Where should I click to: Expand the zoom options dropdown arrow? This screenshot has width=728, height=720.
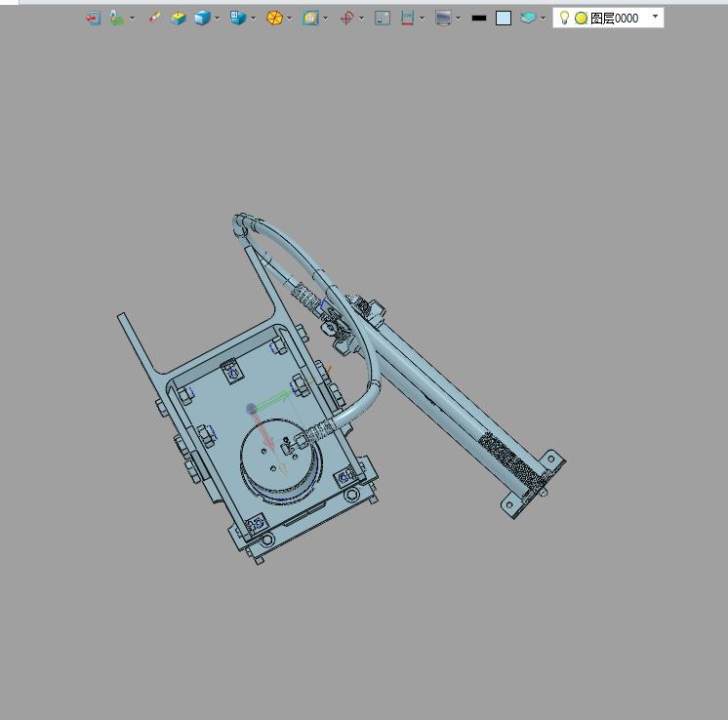325,19
